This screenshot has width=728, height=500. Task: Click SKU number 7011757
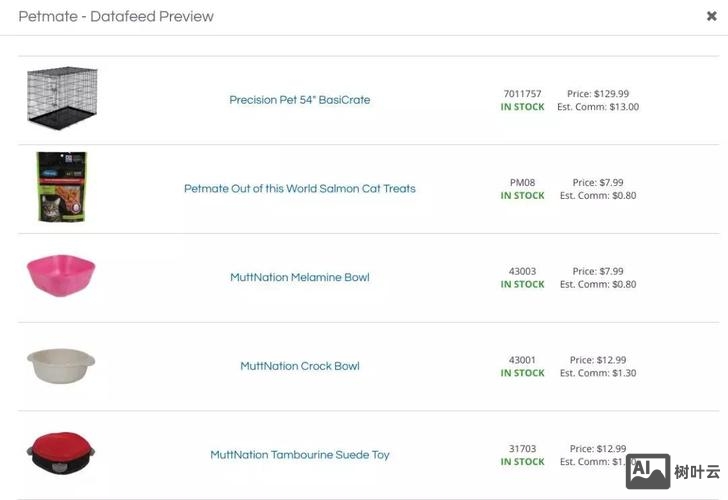pyautogui.click(x=522, y=94)
